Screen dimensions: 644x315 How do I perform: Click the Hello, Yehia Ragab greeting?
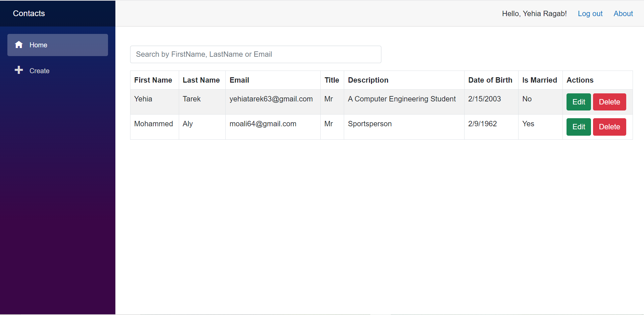click(x=534, y=13)
